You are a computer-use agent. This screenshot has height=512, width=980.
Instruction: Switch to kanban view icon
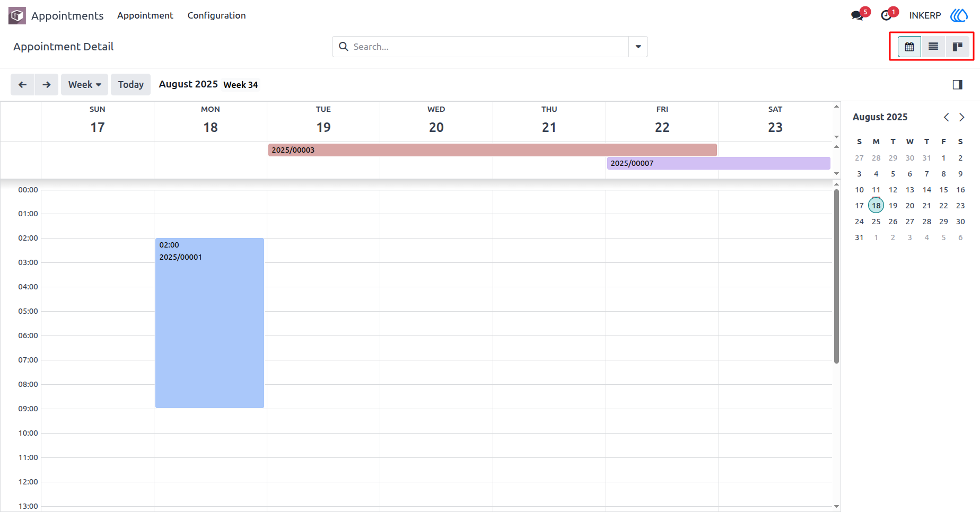point(958,47)
